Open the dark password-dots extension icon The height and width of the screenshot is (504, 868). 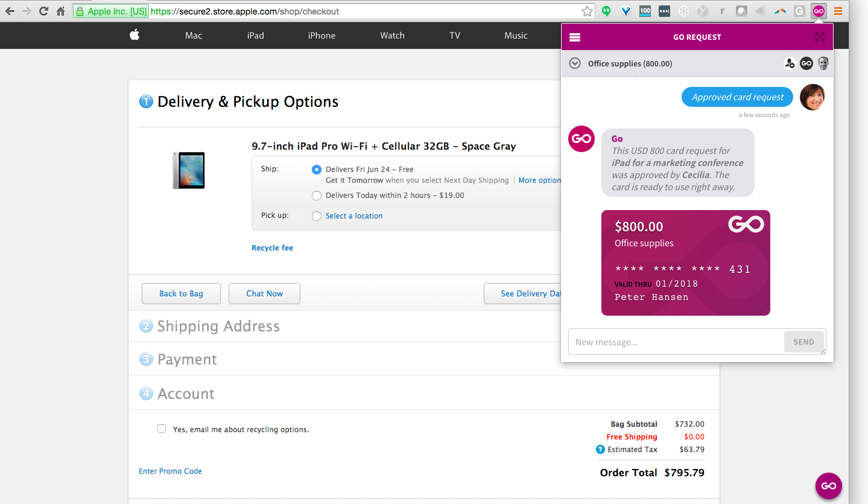(664, 11)
